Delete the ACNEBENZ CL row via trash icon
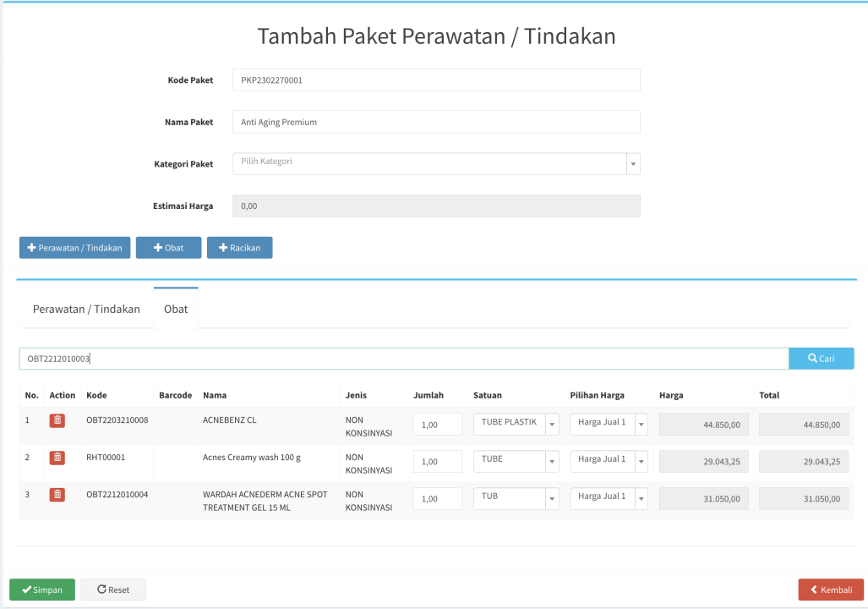This screenshot has width=868, height=609. click(57, 420)
